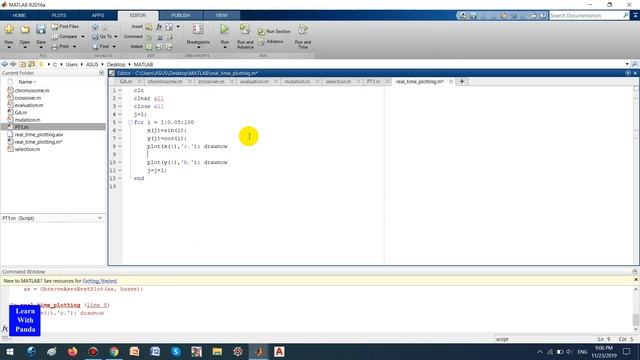640x360 pixels.
Task: Click the Name column header
Action: coord(27,82)
